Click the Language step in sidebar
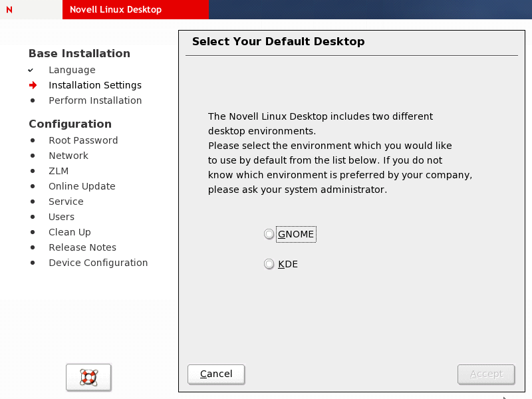532x399 pixels. tap(72, 70)
